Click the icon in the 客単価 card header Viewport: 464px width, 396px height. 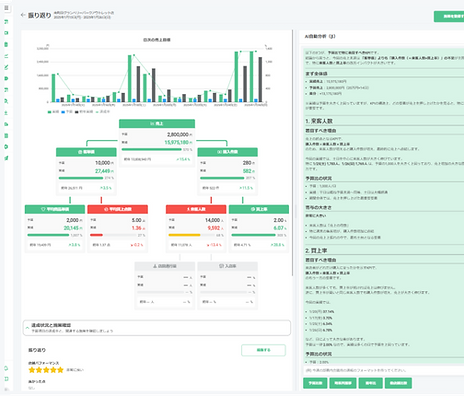point(80,152)
